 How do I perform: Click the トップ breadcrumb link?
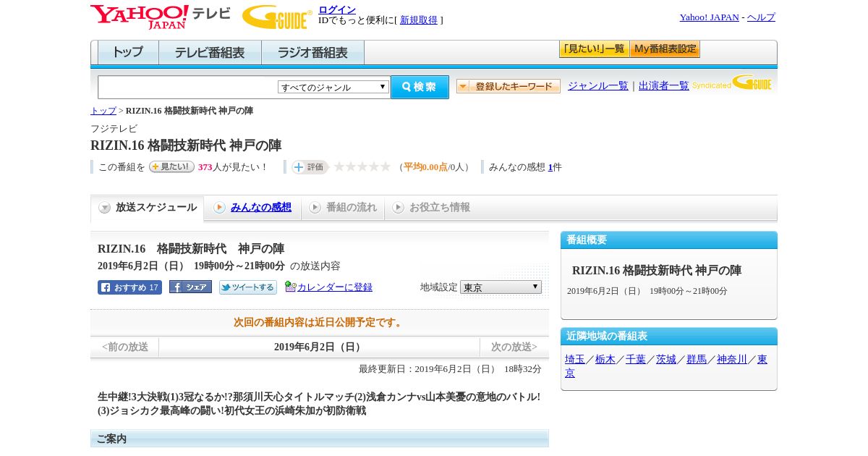point(103,111)
